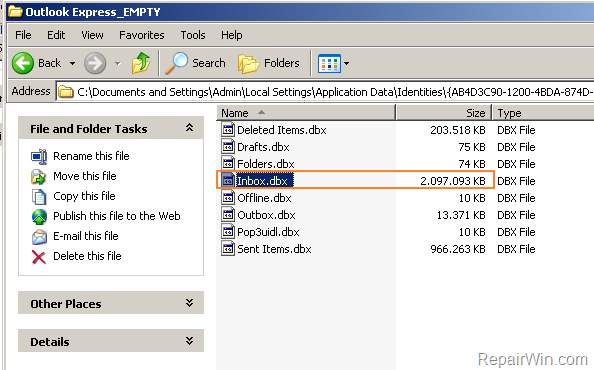The width and height of the screenshot is (594, 370).
Task: Click the Outbox.dbx file icon
Action: coord(228,215)
